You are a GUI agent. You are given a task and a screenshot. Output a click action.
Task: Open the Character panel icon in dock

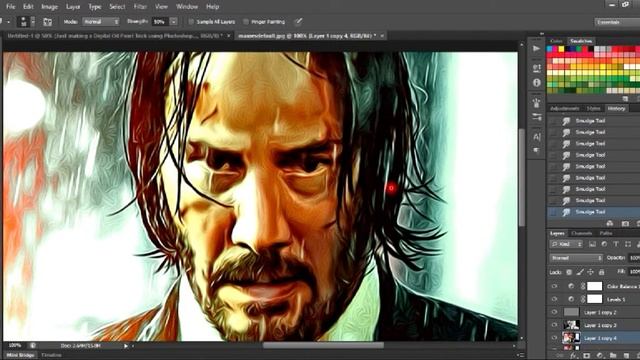[537, 137]
